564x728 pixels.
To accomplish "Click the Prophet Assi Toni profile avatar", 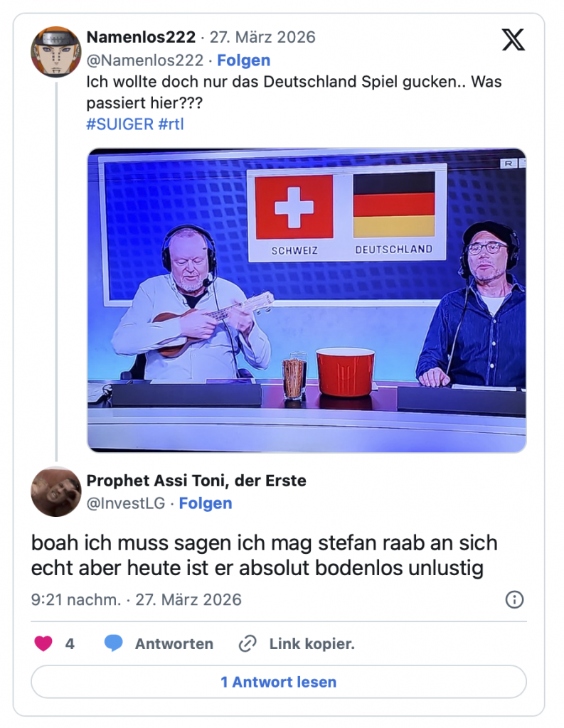I will pos(56,491).
